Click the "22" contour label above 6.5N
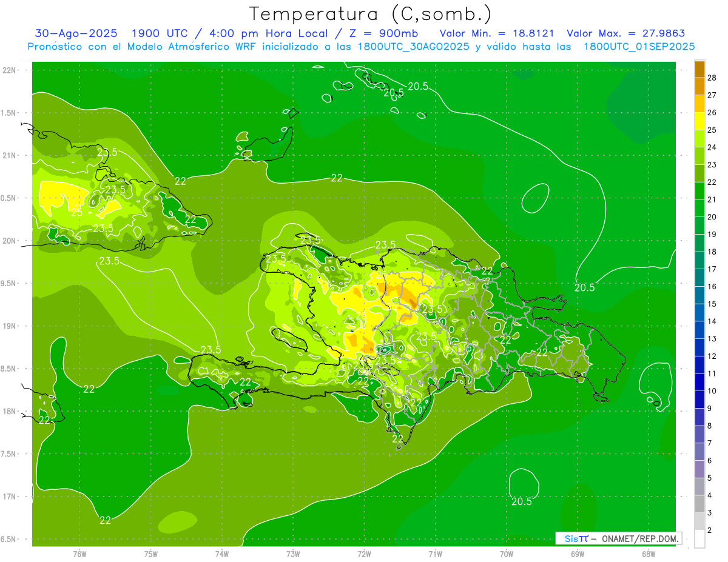Viewport: 728px width, 562px height. [105, 520]
